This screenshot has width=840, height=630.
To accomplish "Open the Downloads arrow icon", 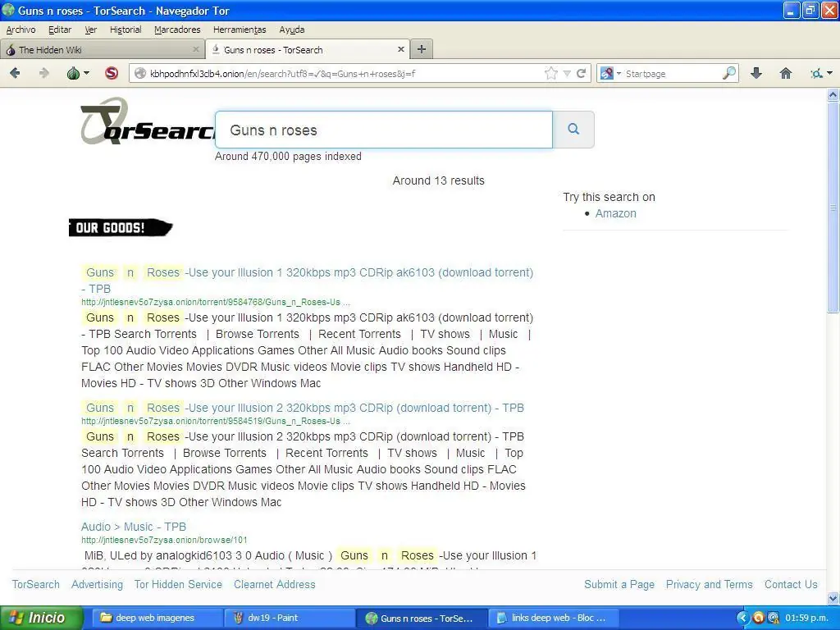I will click(756, 73).
